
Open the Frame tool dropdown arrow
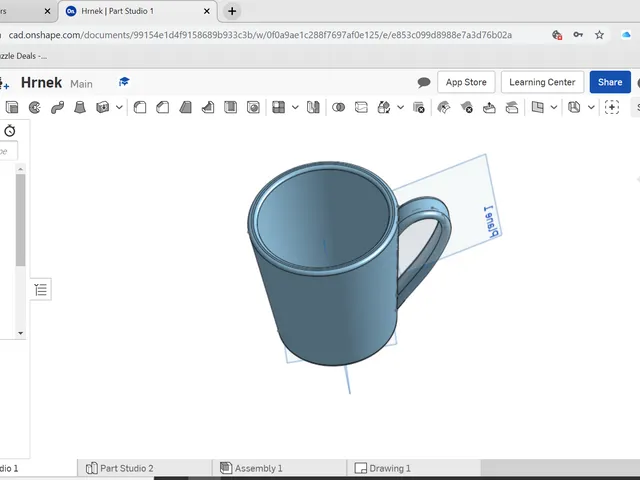click(591, 107)
